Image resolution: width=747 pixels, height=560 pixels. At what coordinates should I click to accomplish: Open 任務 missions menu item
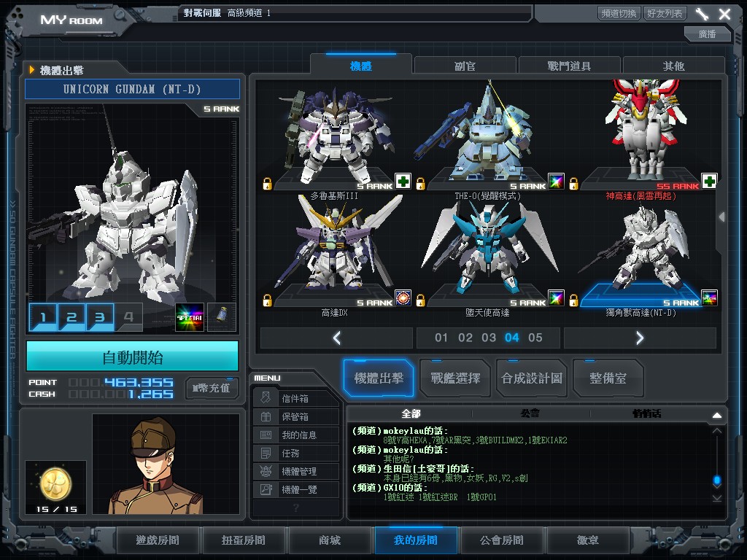(296, 453)
